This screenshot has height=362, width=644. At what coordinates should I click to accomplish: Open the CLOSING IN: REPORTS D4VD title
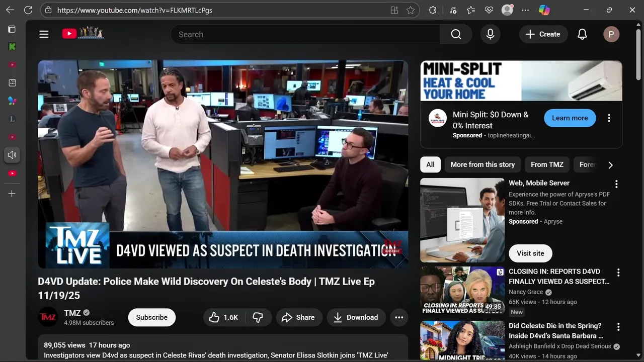tap(559, 277)
